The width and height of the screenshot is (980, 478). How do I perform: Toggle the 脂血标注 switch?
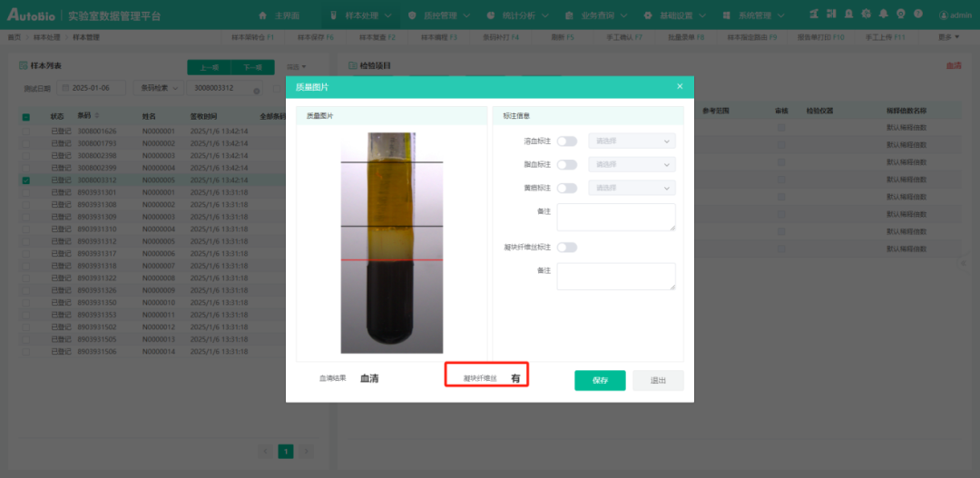coord(567,164)
